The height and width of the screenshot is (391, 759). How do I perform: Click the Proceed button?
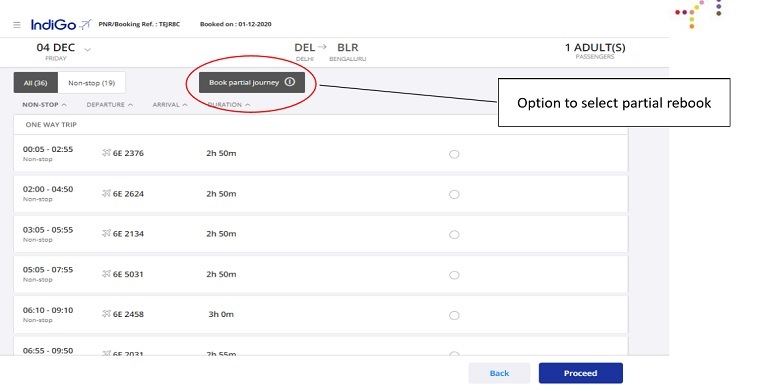[x=580, y=373]
